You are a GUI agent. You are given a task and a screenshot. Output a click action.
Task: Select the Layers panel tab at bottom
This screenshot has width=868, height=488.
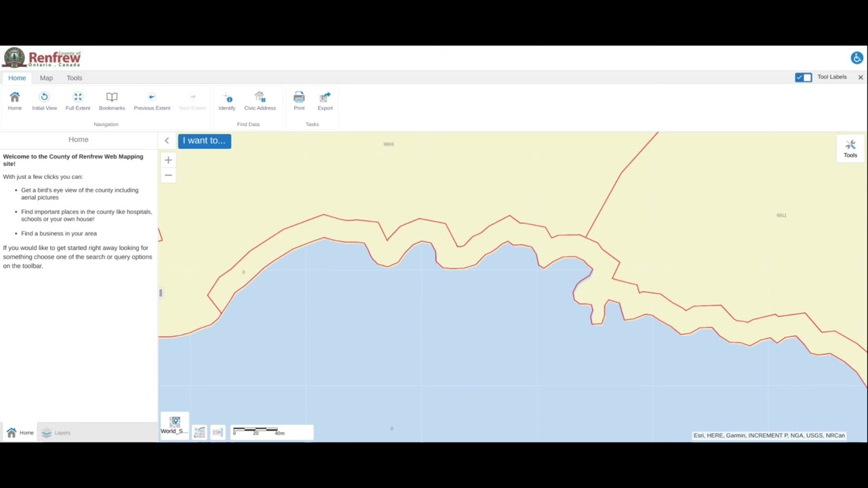point(56,432)
